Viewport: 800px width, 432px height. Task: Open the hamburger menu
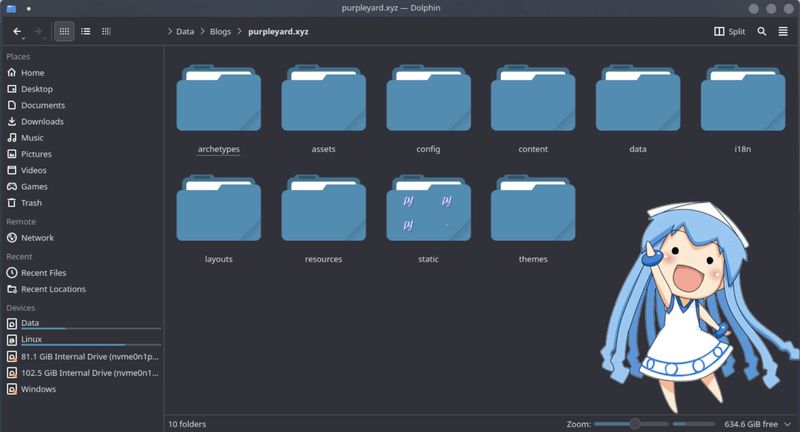[x=783, y=32]
